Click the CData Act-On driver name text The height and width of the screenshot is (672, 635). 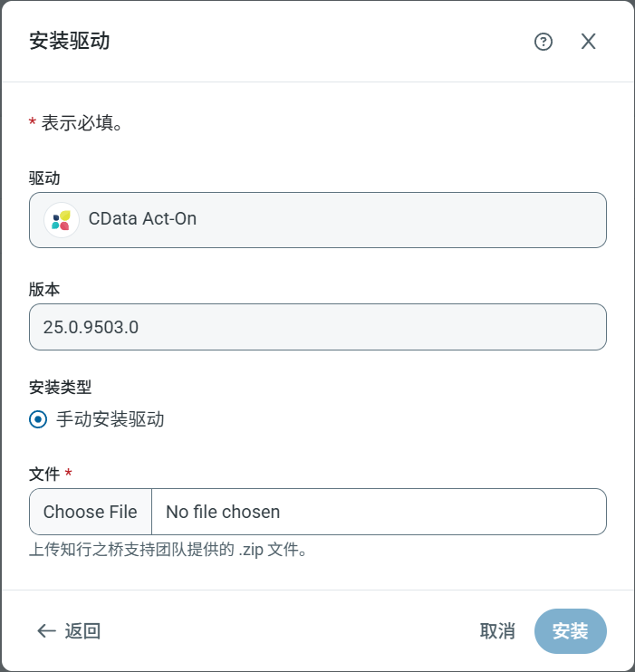pyautogui.click(x=142, y=219)
